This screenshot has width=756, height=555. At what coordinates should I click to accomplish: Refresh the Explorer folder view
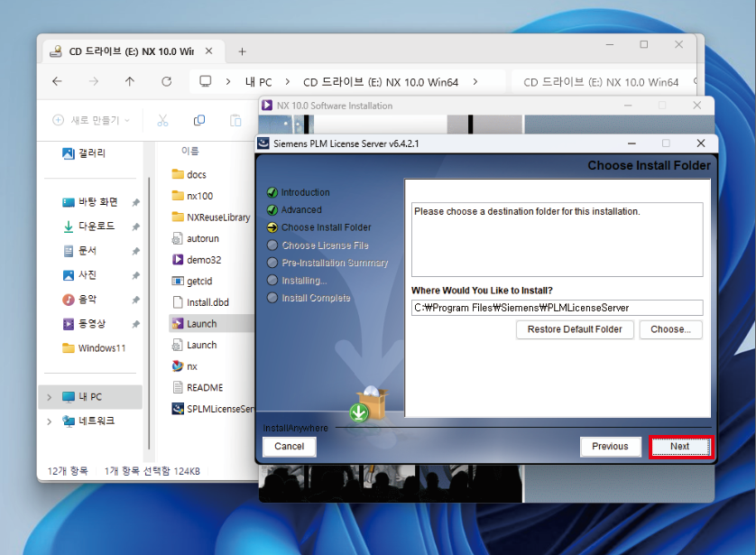click(x=166, y=81)
